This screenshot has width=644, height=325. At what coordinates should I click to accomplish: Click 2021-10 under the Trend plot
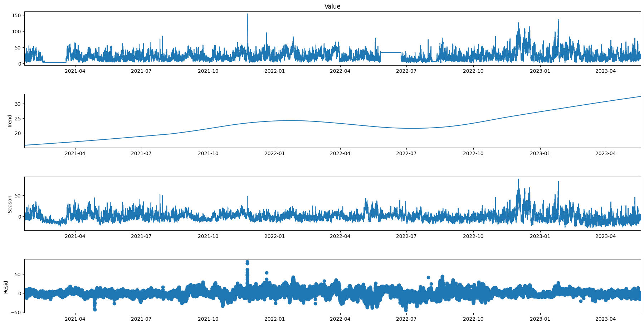[208, 153]
